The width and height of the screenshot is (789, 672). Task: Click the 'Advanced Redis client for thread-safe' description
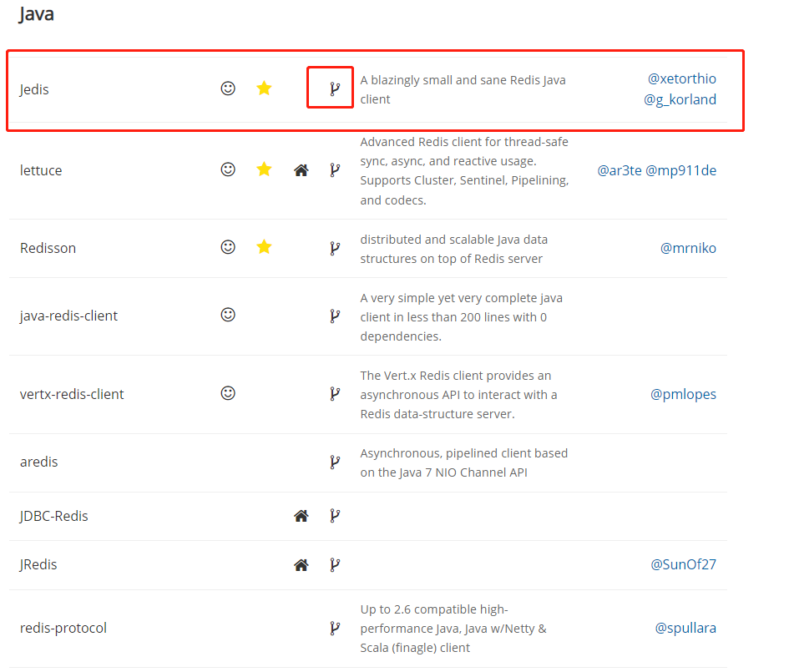point(464,171)
